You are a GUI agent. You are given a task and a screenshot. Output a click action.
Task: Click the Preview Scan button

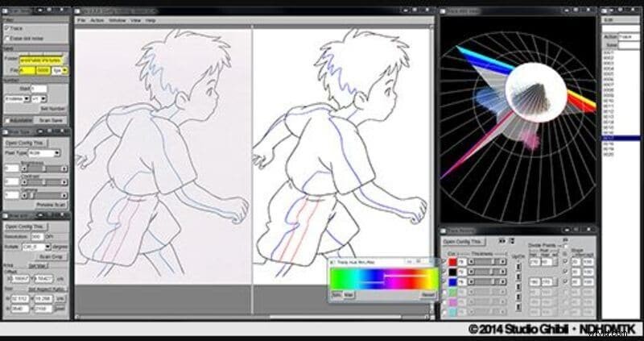(x=51, y=205)
